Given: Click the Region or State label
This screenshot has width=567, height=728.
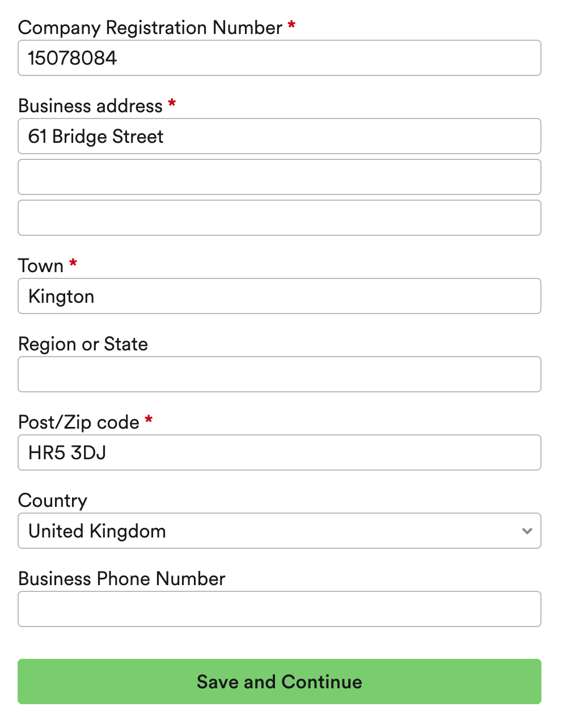Looking at the screenshot, I should (83, 344).
